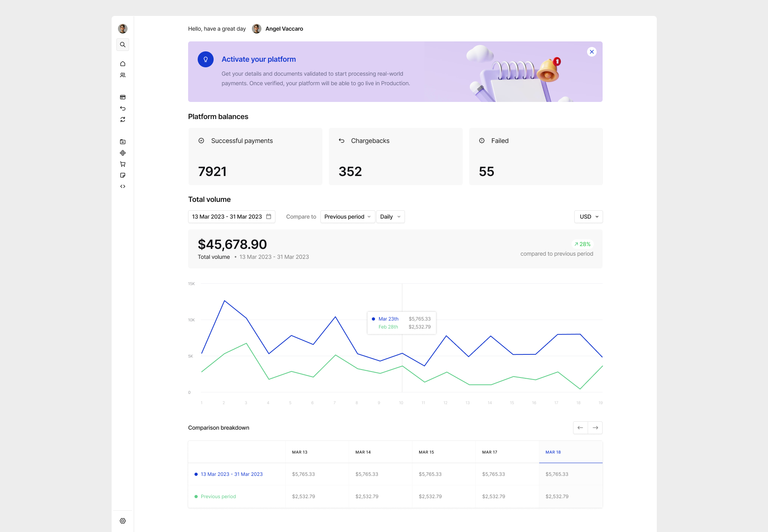Viewport: 768px width, 532px height.
Task: Select the MAR 18 tab in breakdown
Action: point(553,452)
